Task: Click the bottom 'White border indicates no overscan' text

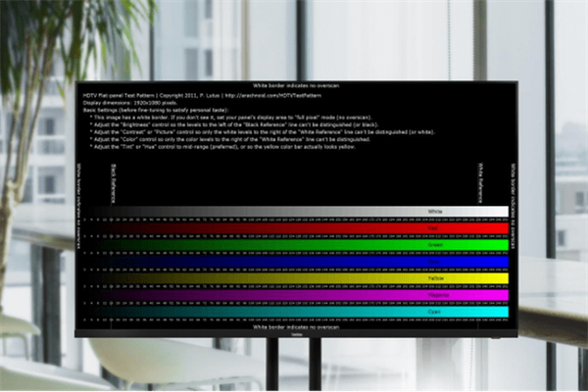Action: pos(293,327)
